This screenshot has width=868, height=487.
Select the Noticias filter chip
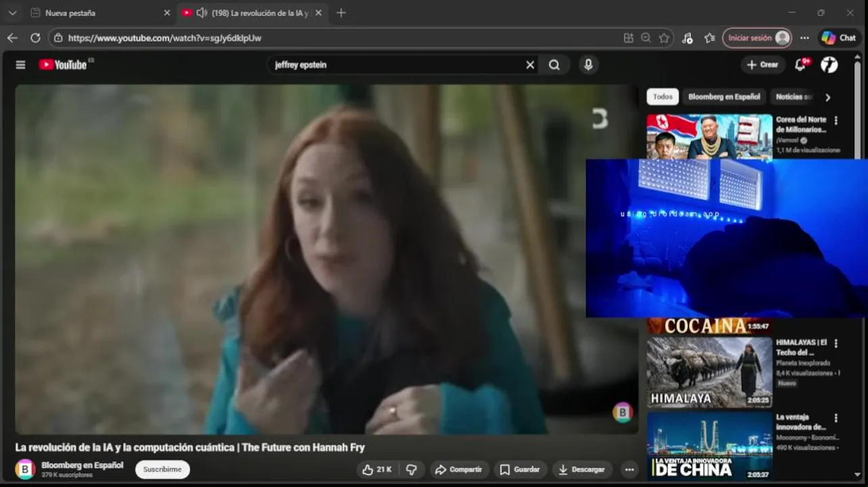tap(793, 97)
